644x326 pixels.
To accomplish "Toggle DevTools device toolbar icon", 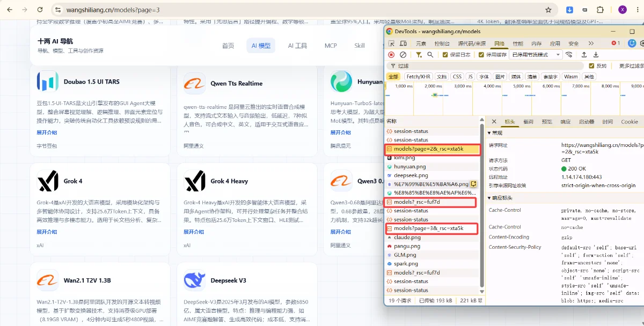I will coord(403,43).
